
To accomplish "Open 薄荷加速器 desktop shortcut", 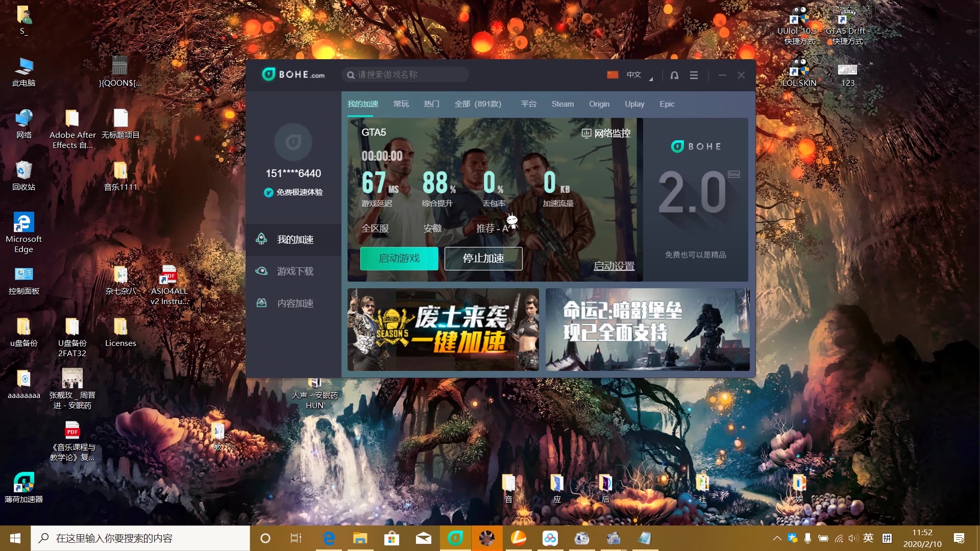I will coord(23,488).
